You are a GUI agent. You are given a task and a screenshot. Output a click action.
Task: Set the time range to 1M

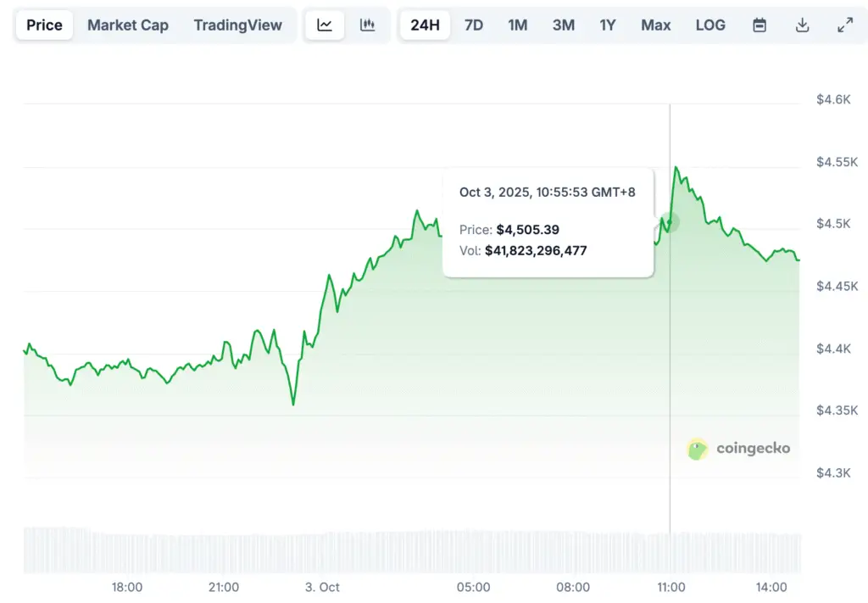pyautogui.click(x=518, y=25)
